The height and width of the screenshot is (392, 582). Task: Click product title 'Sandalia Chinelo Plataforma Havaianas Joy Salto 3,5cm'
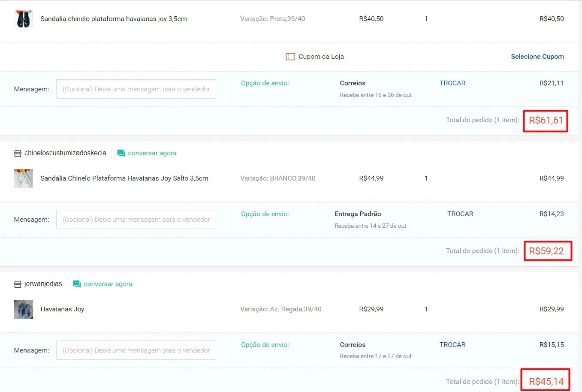click(x=124, y=178)
